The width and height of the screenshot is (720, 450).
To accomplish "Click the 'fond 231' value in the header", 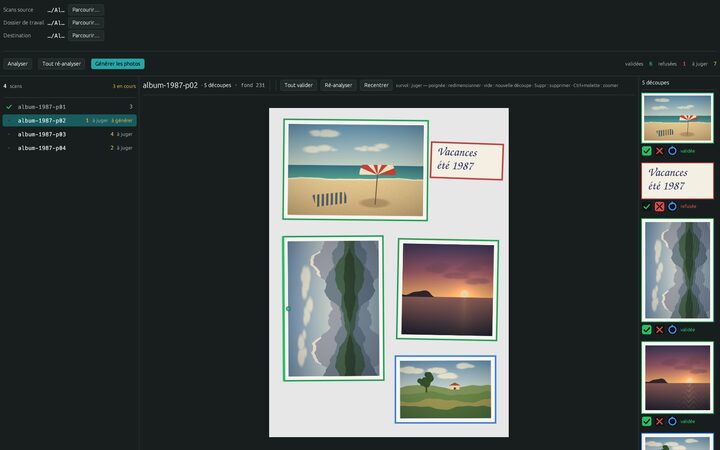I will 253,85.
